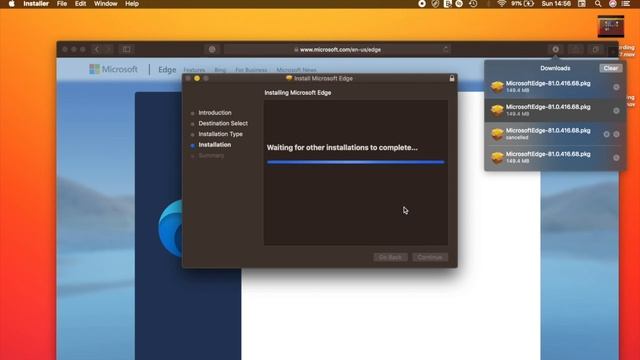
Task: Click the battery percentage indicator
Action: (x=522, y=4)
